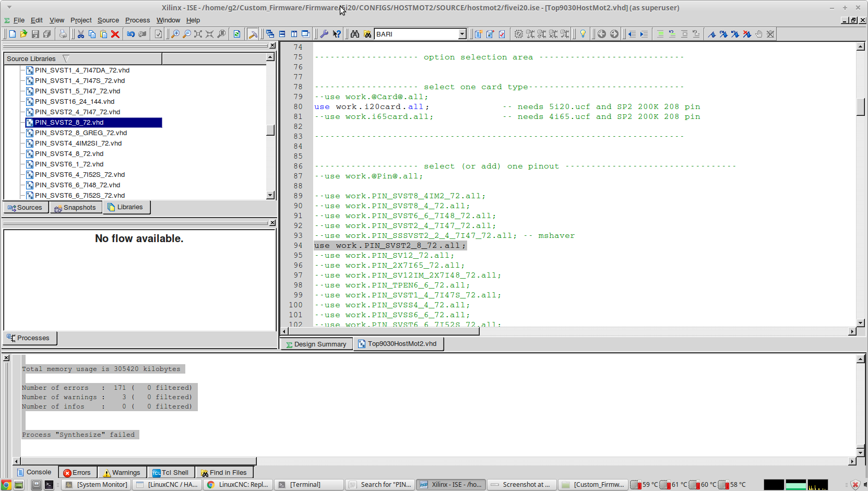Click the green Refresh icon
The width and height of the screenshot is (868, 491).
[237, 34]
